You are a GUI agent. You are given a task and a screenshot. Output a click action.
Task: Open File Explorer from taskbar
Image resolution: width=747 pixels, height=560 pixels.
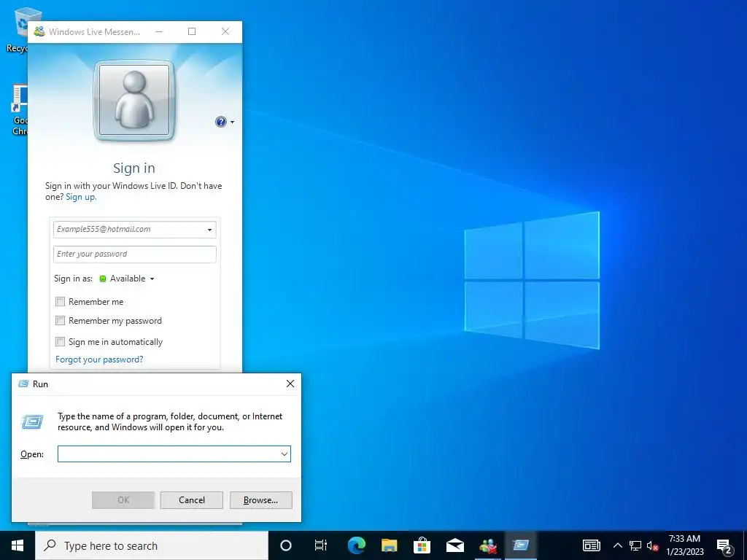click(390, 545)
